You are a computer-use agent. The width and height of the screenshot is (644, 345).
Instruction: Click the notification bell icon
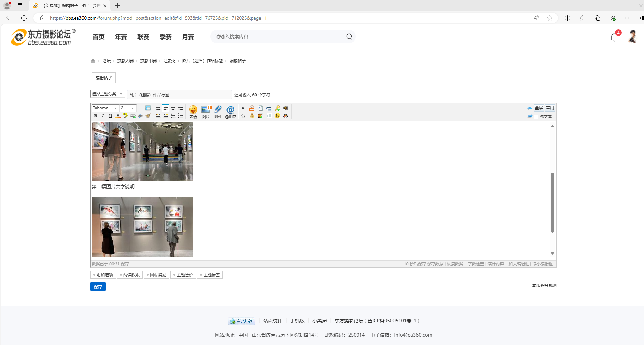(x=614, y=37)
